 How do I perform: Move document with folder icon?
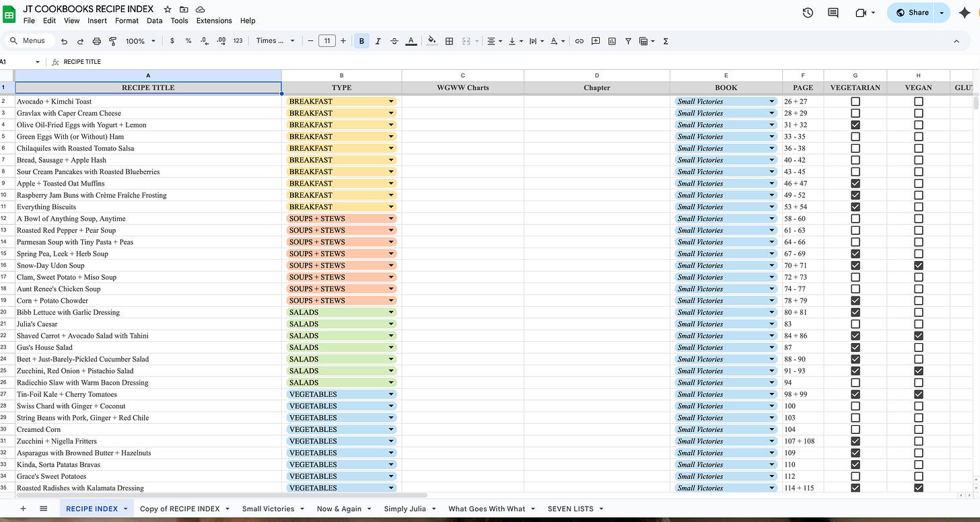[184, 9]
